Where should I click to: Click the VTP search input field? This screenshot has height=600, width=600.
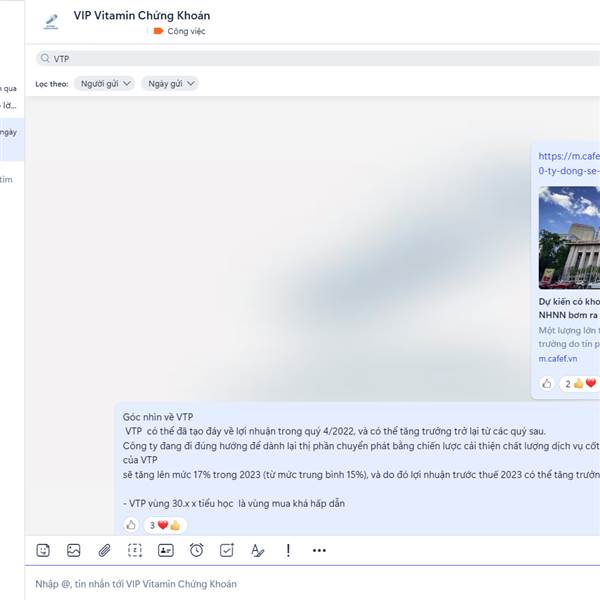coord(318,59)
